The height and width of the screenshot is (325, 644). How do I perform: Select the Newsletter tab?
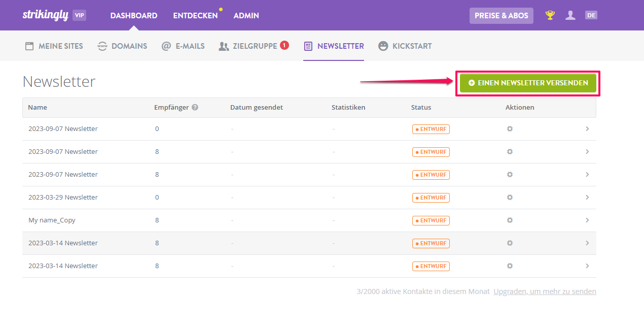click(334, 46)
